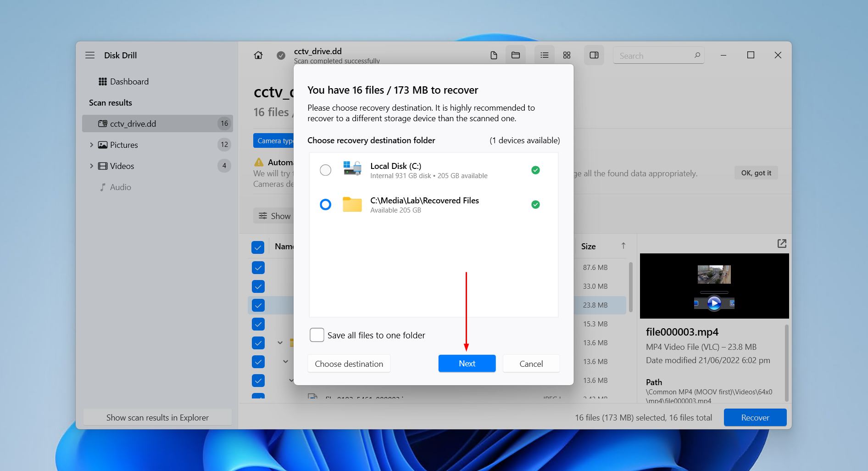Open the hamburger menu beside Disk Drill
The image size is (868, 471).
coord(90,55)
